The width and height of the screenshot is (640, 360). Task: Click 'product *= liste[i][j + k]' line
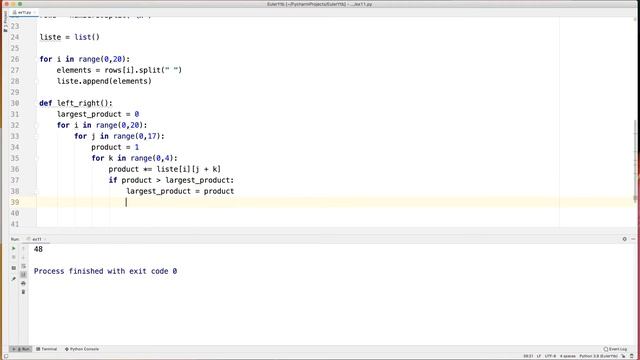click(x=164, y=169)
